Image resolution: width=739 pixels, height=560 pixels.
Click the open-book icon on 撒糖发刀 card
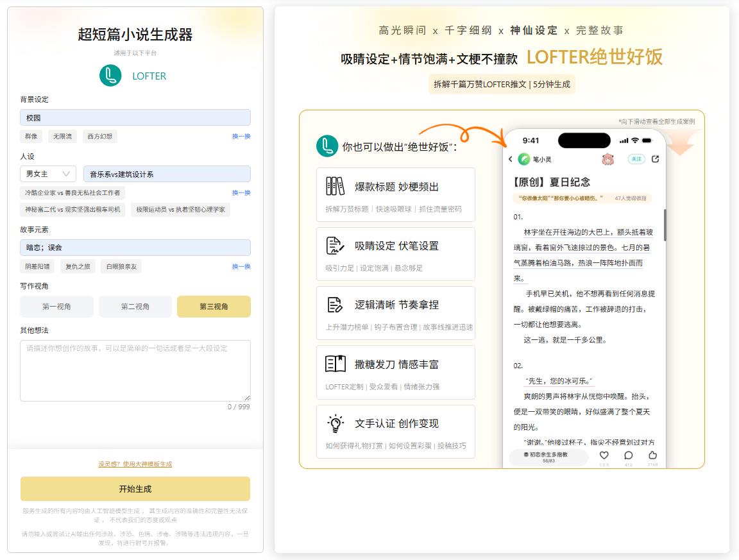pyautogui.click(x=335, y=364)
